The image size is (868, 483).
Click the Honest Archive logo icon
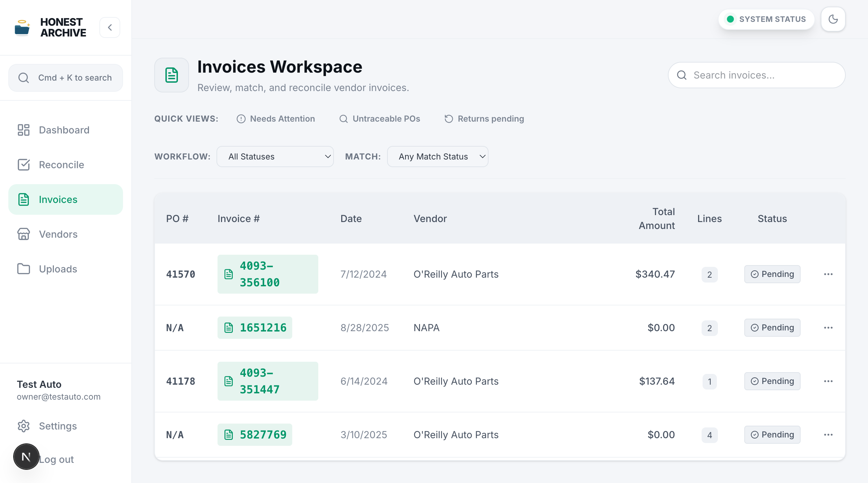[22, 27]
